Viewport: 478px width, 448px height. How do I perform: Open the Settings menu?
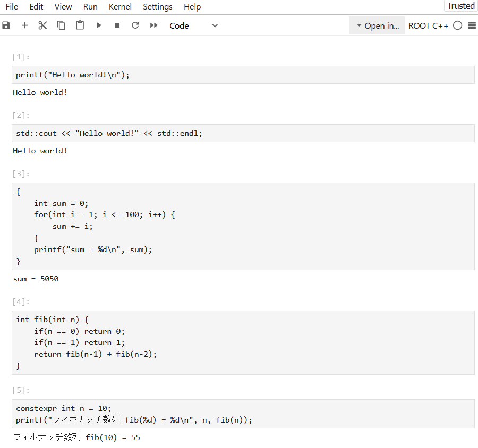[158, 7]
